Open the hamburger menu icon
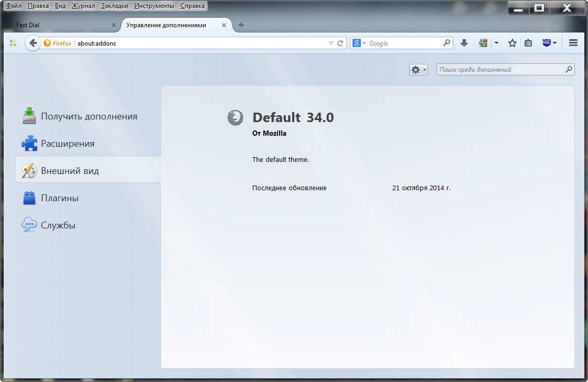The width and height of the screenshot is (588, 382). [573, 43]
